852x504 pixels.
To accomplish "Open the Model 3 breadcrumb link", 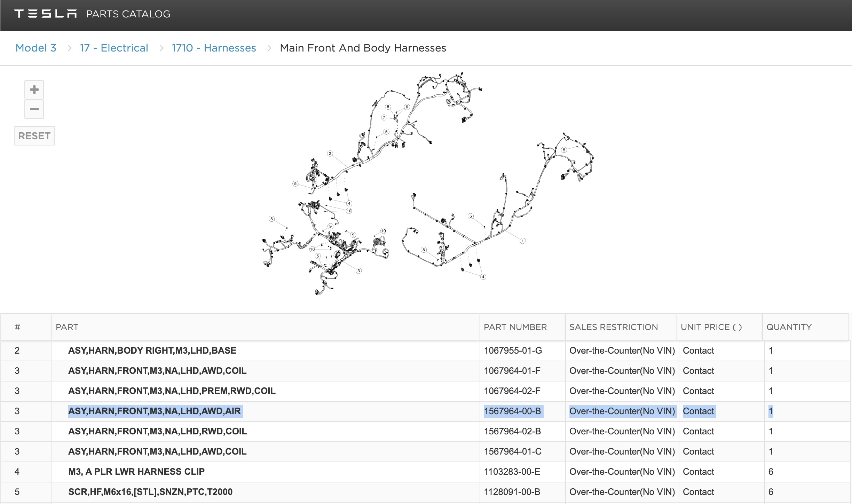I will 36,48.
